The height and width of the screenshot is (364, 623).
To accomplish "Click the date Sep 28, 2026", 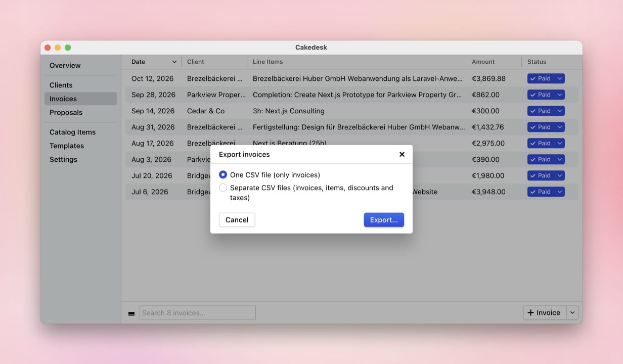I will point(153,95).
